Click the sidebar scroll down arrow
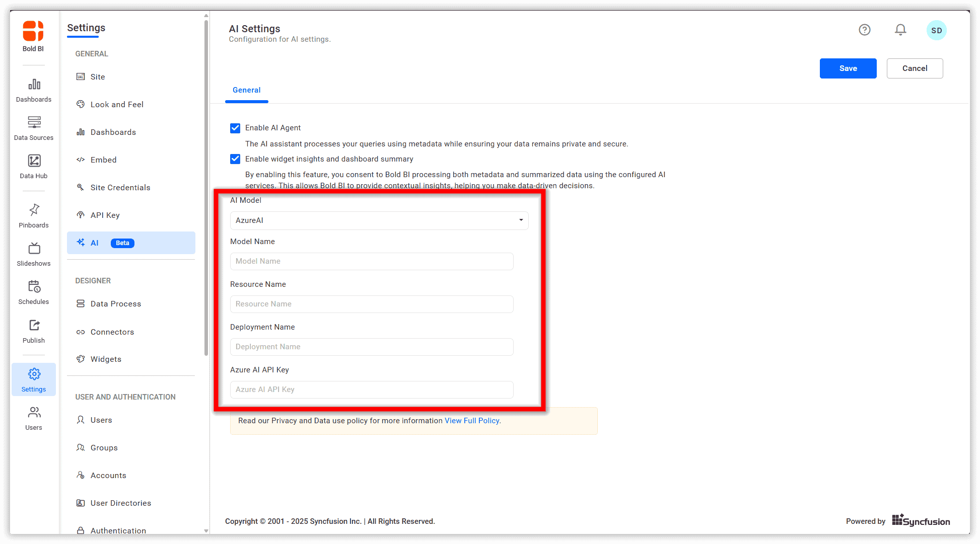Image resolution: width=980 pixels, height=544 pixels. pyautogui.click(x=206, y=530)
